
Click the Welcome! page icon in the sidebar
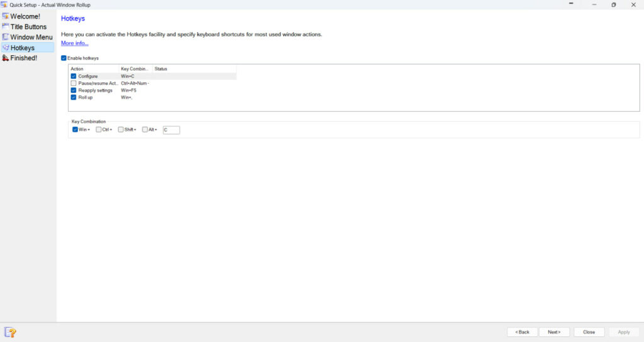click(5, 16)
